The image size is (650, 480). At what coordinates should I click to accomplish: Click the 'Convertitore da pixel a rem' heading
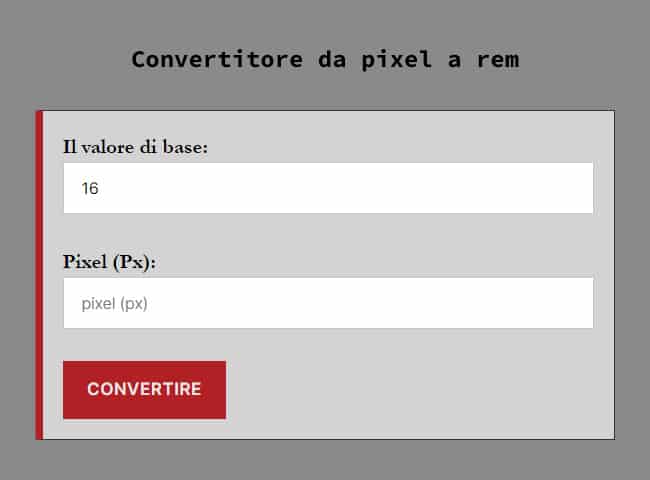[x=325, y=59]
